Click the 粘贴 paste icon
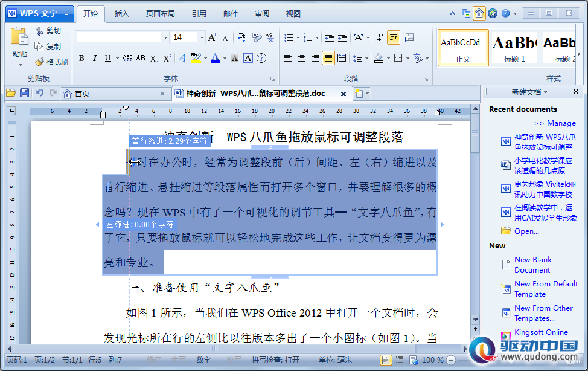 coord(19,37)
